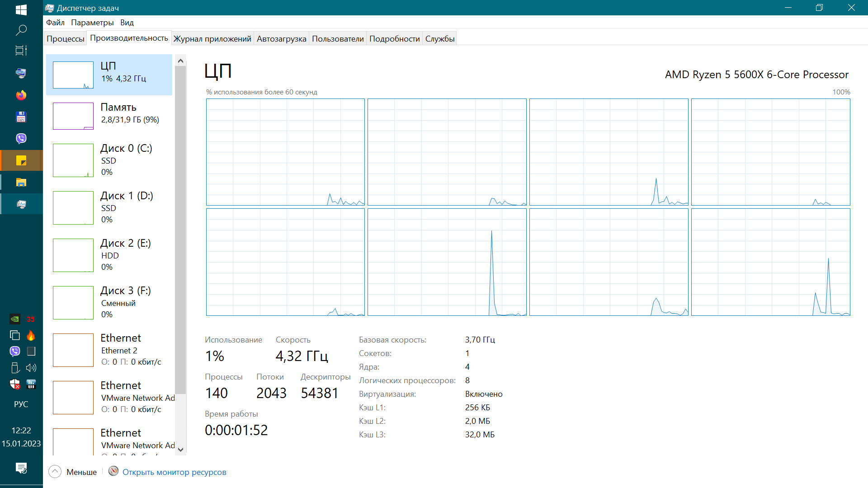
Task: Open File Explorer from the taskbar
Action: coord(21,182)
